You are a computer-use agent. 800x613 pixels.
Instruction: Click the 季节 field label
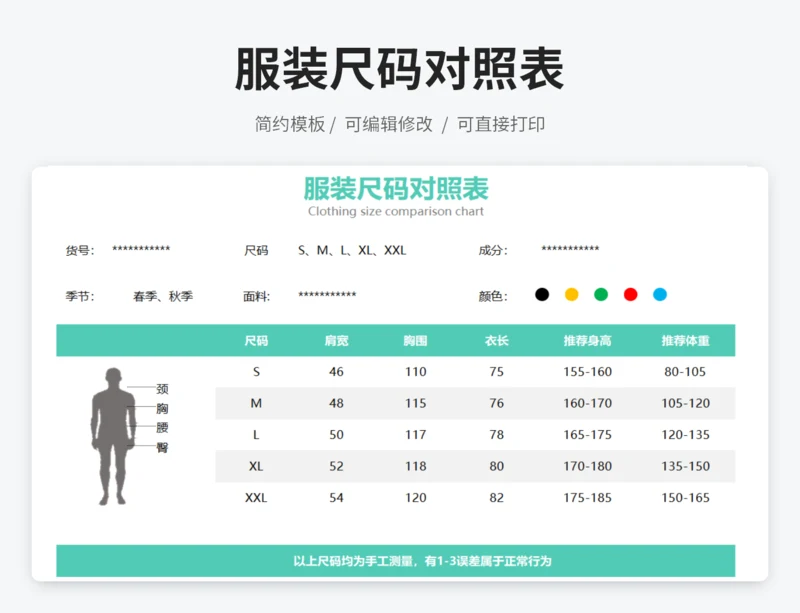(x=80, y=297)
